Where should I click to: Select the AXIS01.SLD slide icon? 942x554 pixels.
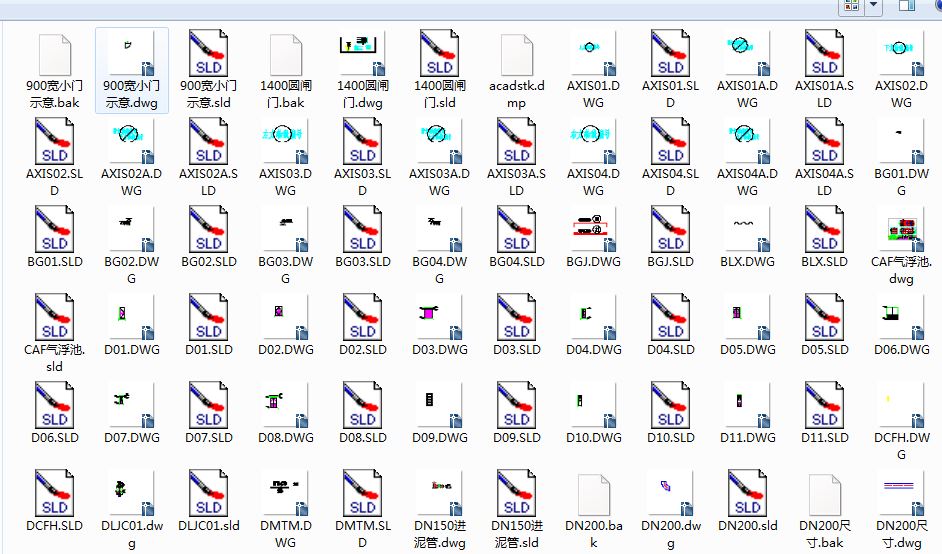pos(670,54)
